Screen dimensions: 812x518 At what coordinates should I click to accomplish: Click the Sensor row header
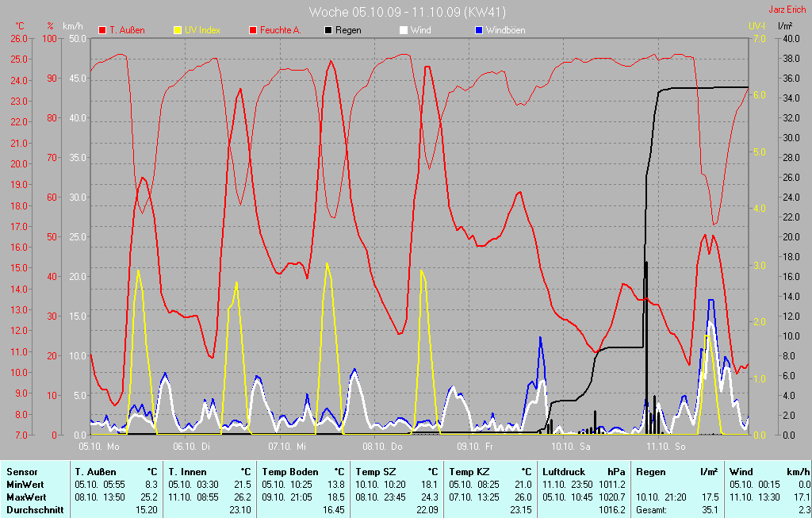[22, 472]
